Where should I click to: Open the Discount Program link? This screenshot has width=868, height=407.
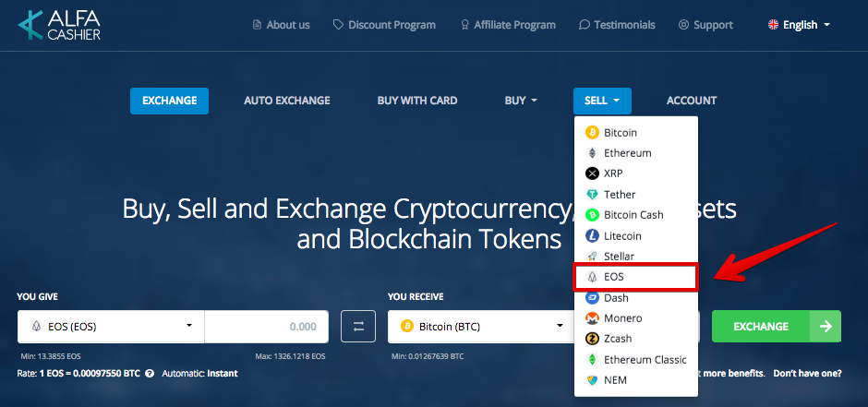coord(384,25)
